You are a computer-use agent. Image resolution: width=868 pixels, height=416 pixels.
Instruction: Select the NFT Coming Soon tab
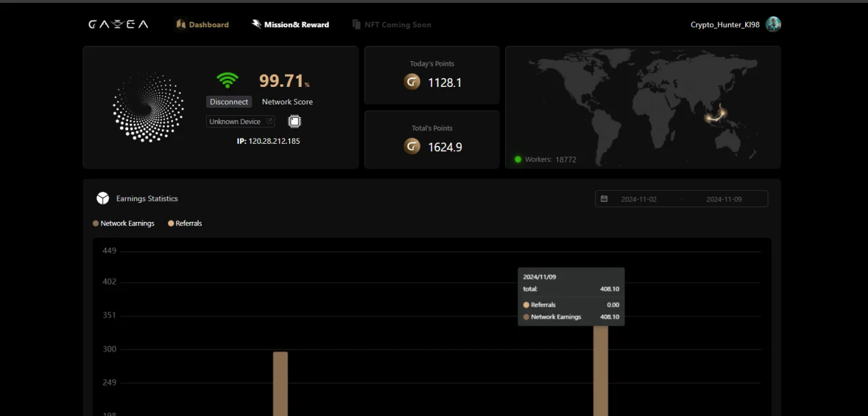(x=391, y=24)
